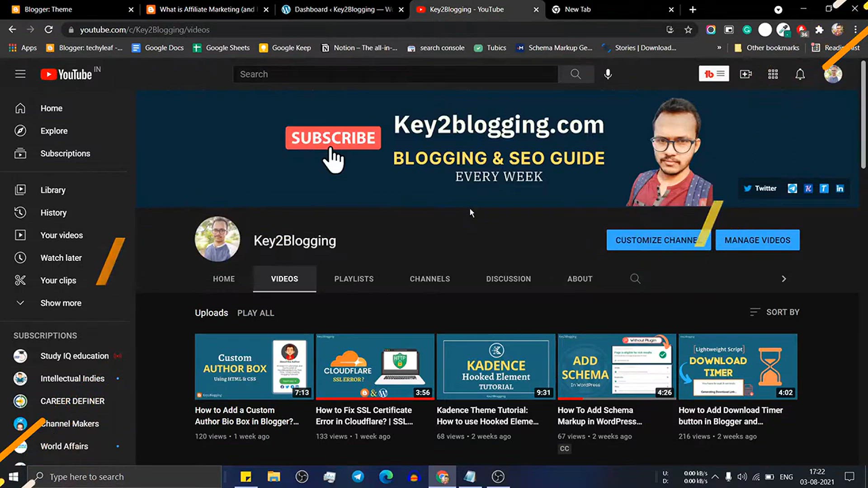Click the Telegram icon on banner
Image resolution: width=868 pixels, height=488 pixels.
(792, 188)
